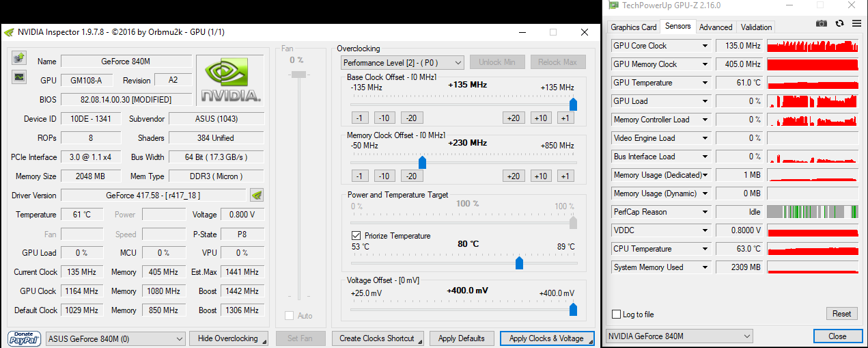
Task: Click Apply Clocks & Voltage
Action: 546,338
